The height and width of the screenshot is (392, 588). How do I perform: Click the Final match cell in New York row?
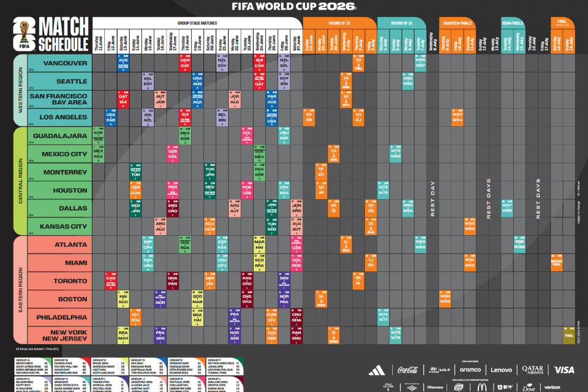[569, 335]
